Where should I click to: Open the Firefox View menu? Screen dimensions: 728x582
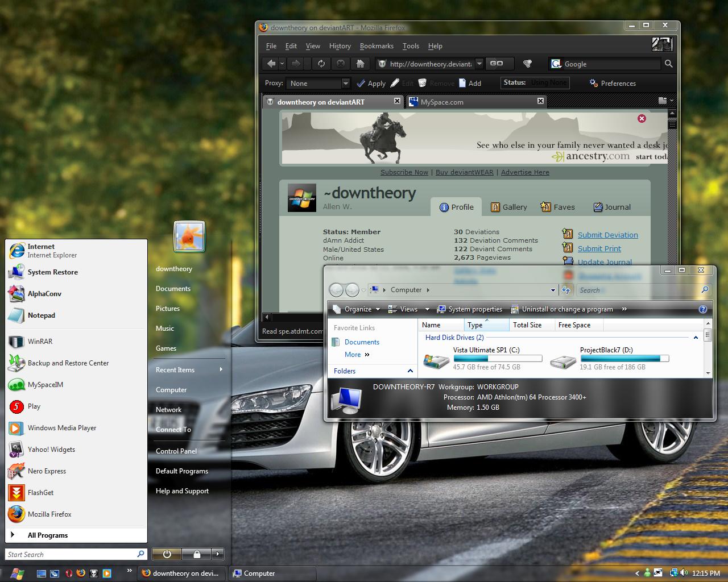click(x=313, y=46)
